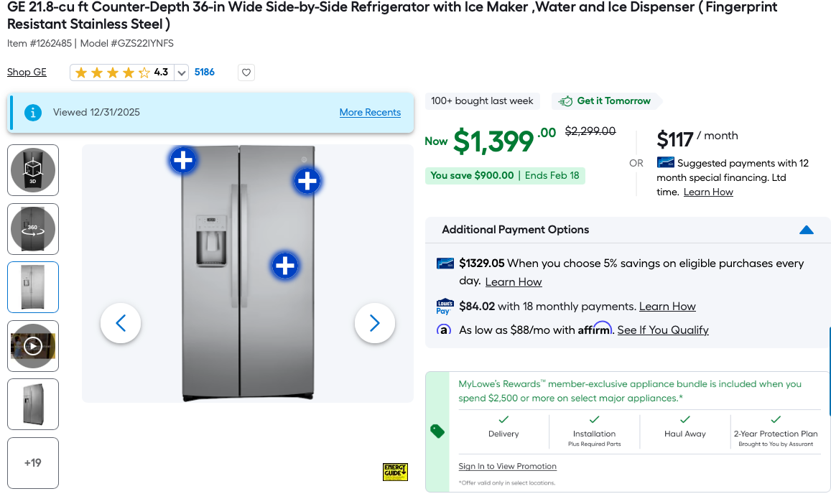Launch the 360-degree spin view
Image resolution: width=831 pixels, height=504 pixels.
click(x=32, y=229)
